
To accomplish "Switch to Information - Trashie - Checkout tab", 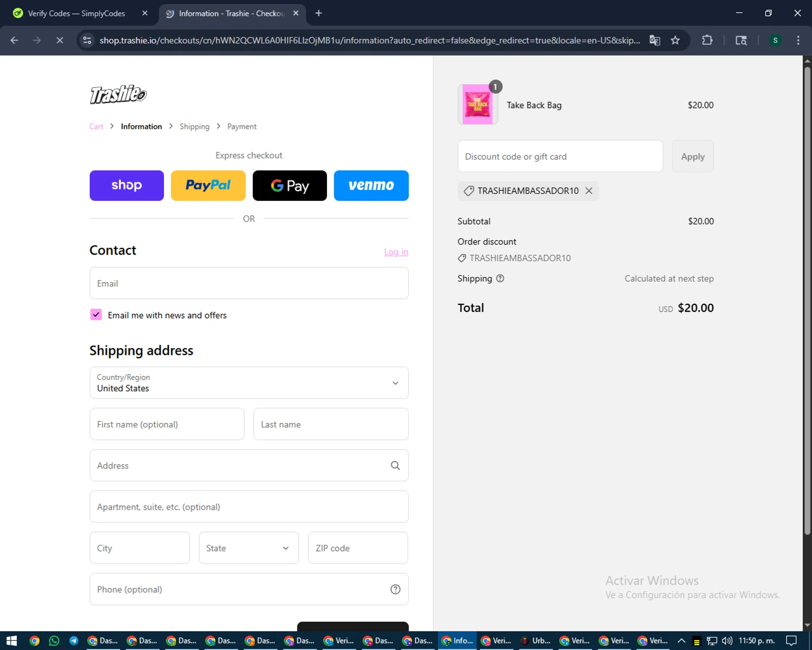I will (232, 13).
